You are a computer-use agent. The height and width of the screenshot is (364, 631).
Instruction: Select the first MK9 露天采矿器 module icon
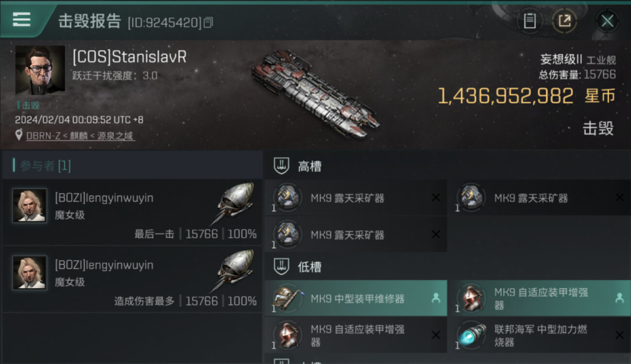point(287,198)
